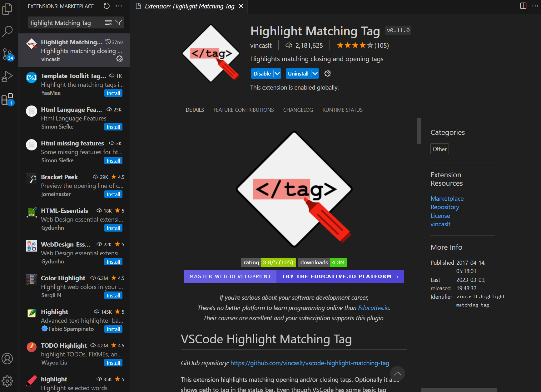Click the manage gear next to Uninstall
Screen dimensions: 541x392
point(328,73)
